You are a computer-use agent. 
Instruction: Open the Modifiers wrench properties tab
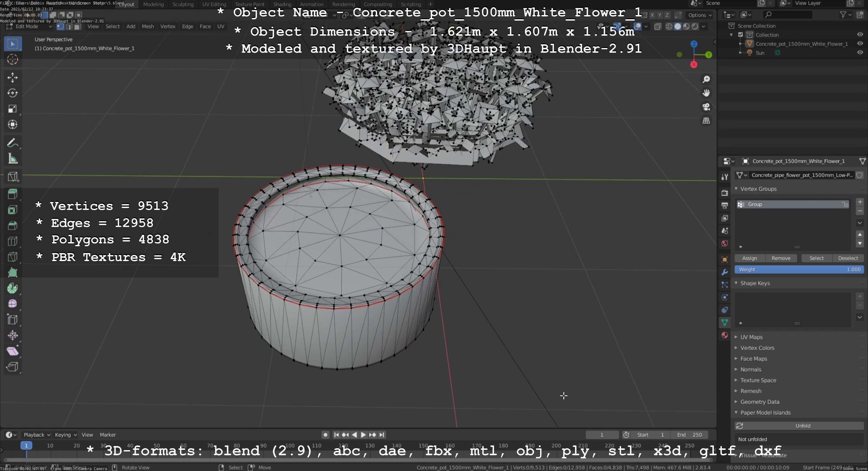[725, 272]
